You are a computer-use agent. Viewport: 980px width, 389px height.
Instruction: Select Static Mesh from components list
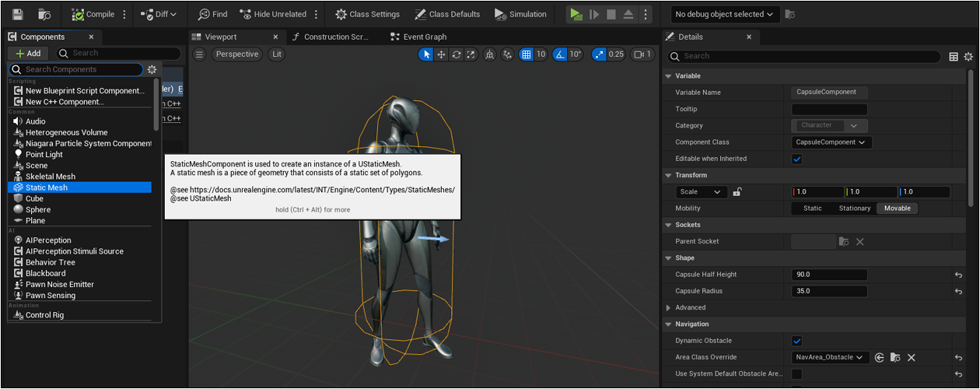coord(47,187)
